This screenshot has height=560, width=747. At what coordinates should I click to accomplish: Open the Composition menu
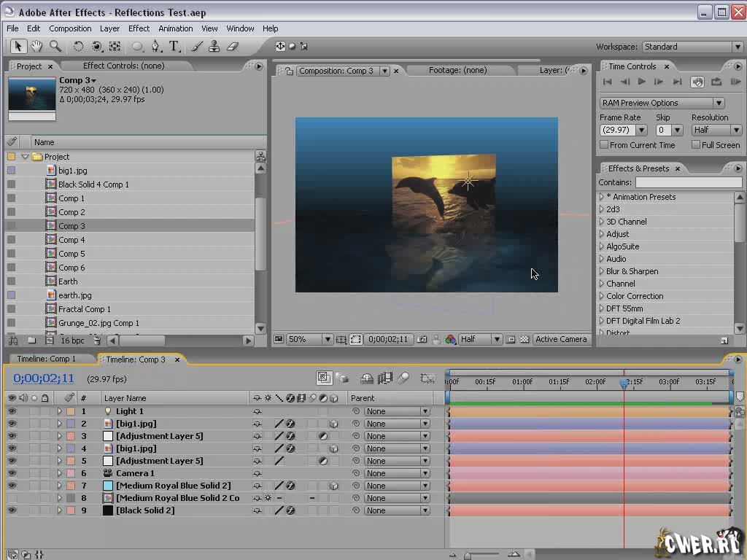coord(70,28)
